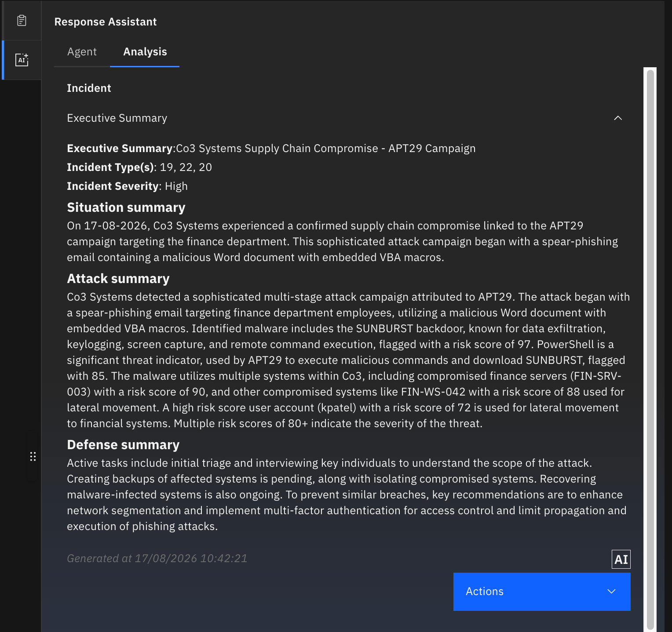Viewport: 672px width, 632px height.
Task: Open the clipboard notes sidebar icon
Action: tap(22, 21)
